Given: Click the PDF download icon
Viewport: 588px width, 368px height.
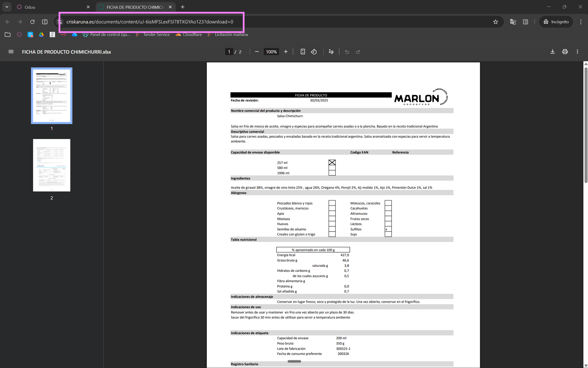Looking at the screenshot, I should (552, 52).
